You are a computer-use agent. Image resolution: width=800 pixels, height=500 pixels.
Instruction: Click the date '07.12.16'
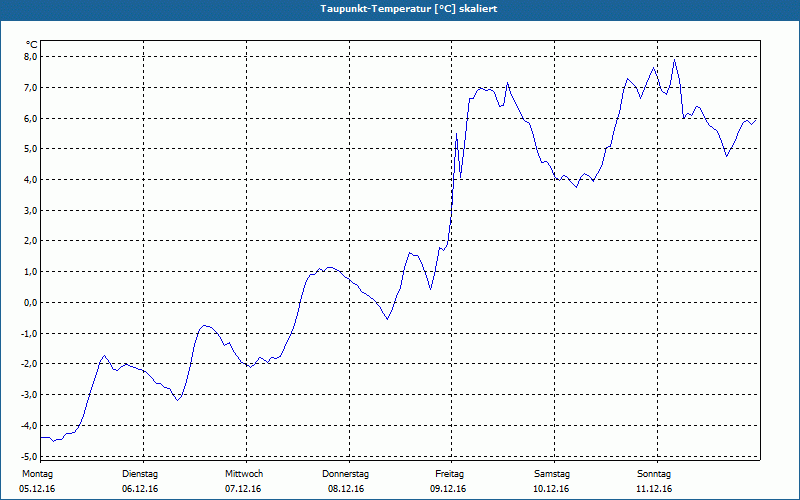pyautogui.click(x=243, y=489)
